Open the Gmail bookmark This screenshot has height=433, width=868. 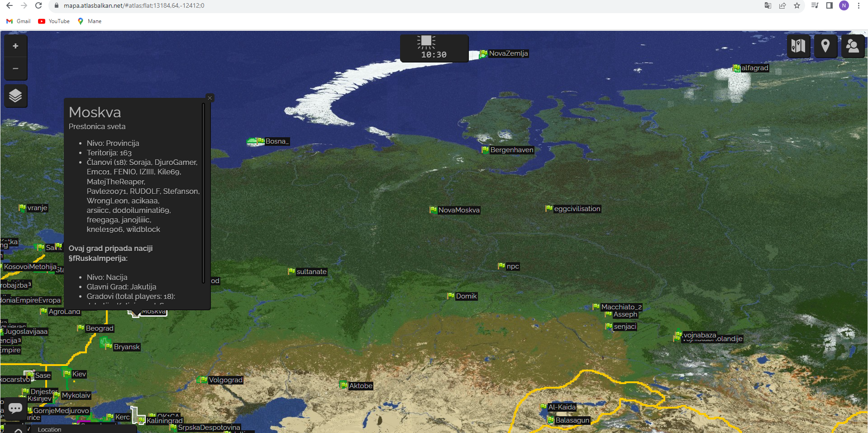pos(19,21)
